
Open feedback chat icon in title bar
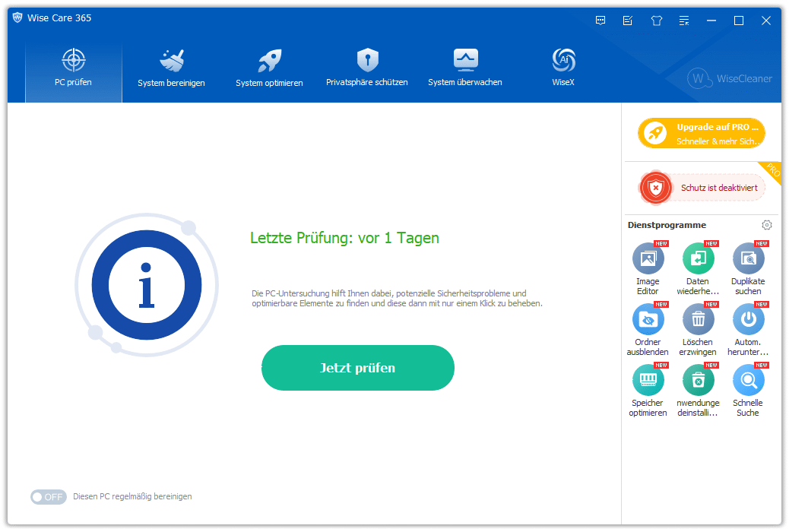click(x=600, y=21)
